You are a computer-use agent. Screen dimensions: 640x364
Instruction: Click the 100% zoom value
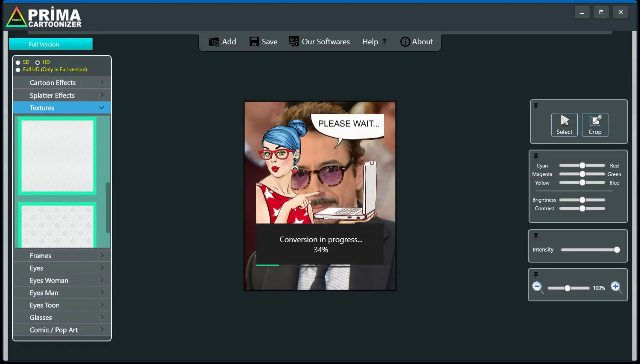(599, 288)
